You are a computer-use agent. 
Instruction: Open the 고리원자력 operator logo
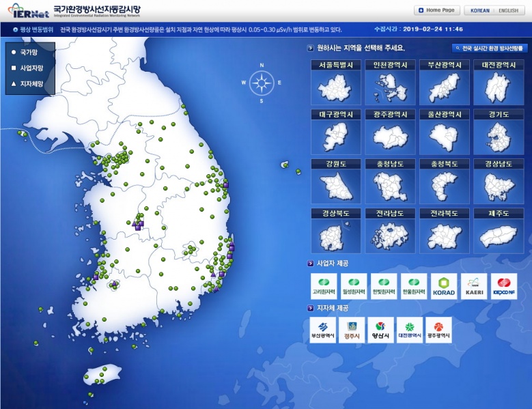pyautogui.click(x=324, y=286)
